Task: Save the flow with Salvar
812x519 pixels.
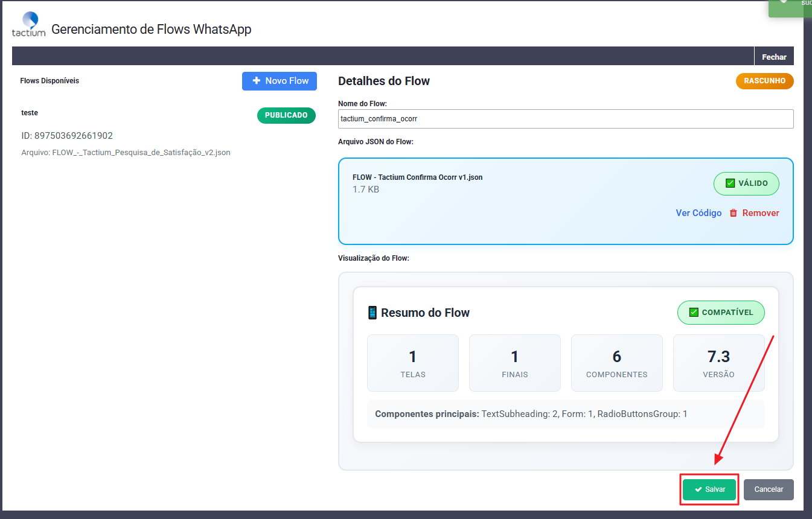Action: [709, 489]
